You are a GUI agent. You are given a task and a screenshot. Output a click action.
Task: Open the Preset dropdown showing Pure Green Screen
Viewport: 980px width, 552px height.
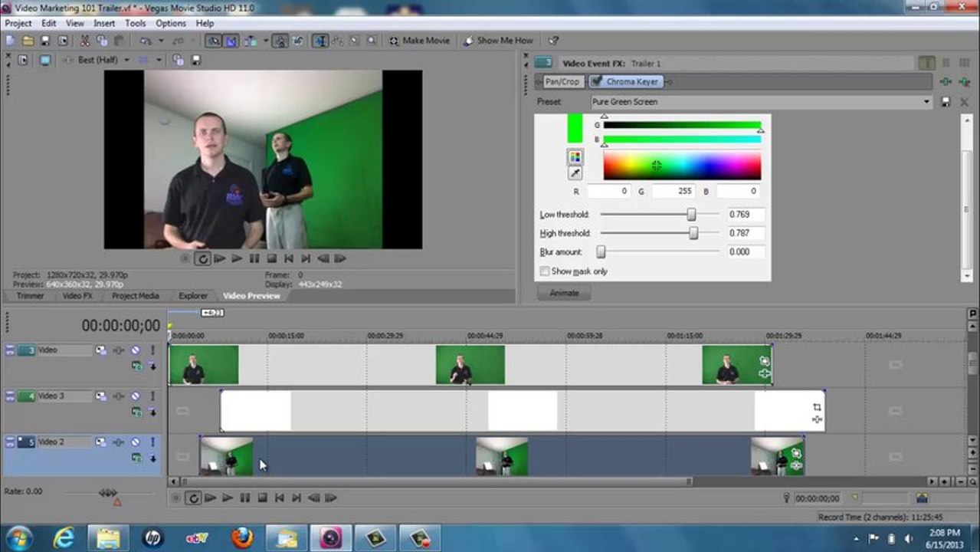[x=762, y=102]
